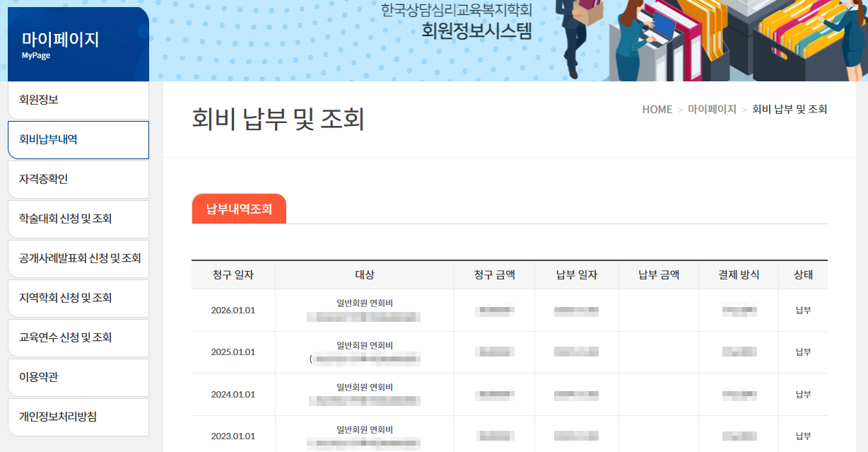
Task: Open 공개사례발표회 신청 및 조회 menu
Action: coord(78,258)
